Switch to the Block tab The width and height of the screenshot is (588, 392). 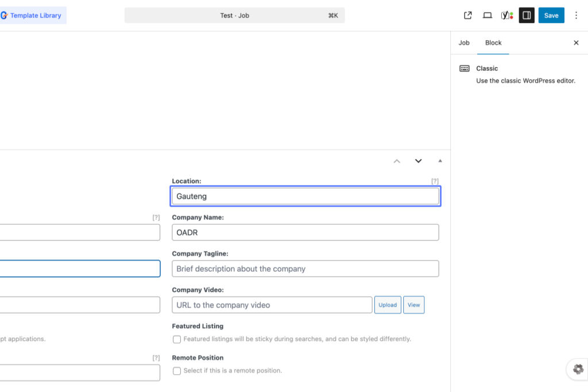493,42
